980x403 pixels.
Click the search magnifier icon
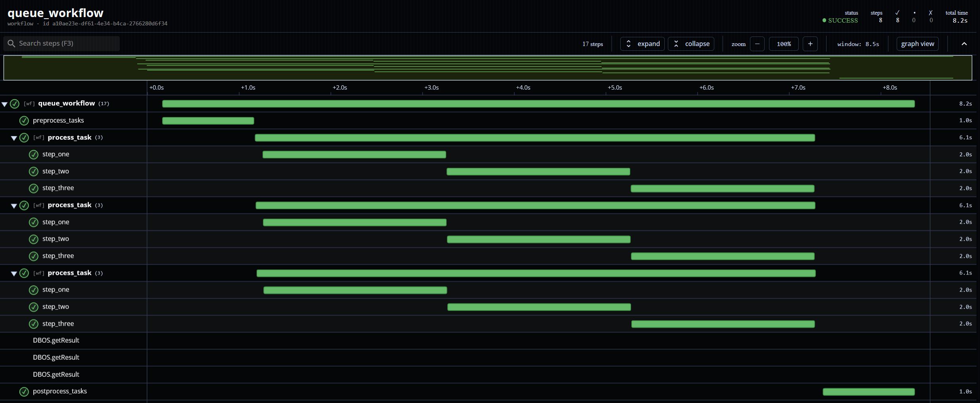point(11,44)
